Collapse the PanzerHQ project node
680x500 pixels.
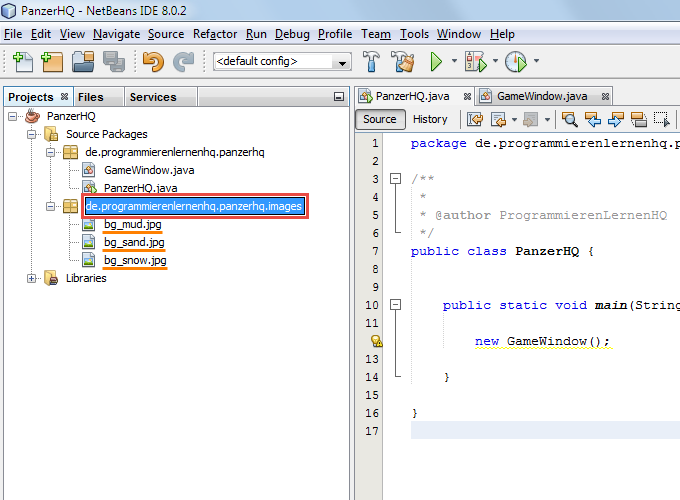click(13, 116)
